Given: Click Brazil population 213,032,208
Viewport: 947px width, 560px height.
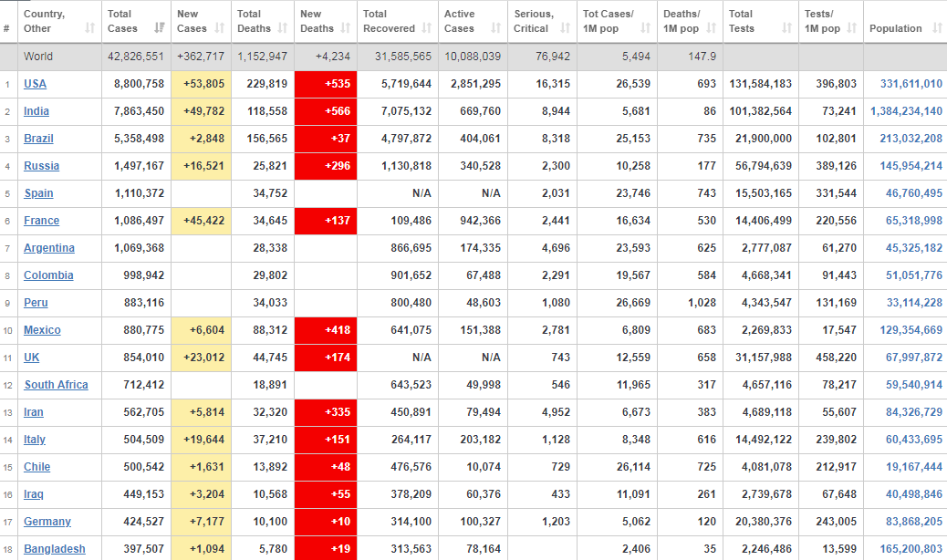Looking at the screenshot, I should coord(911,139).
